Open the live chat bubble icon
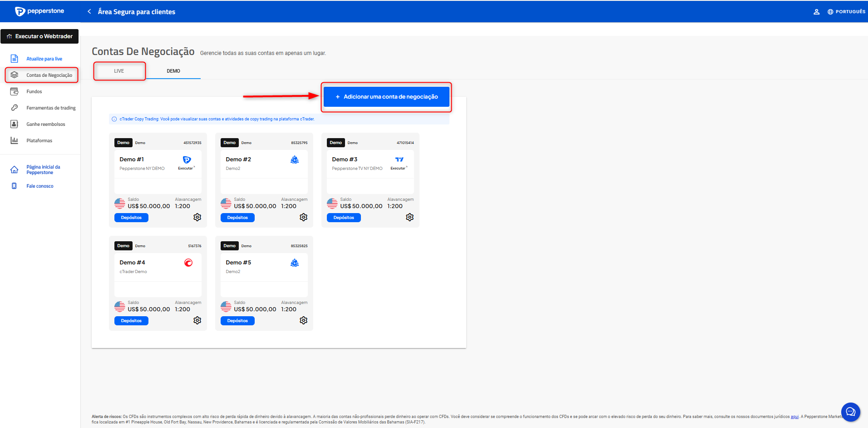The height and width of the screenshot is (428, 868). point(850,412)
